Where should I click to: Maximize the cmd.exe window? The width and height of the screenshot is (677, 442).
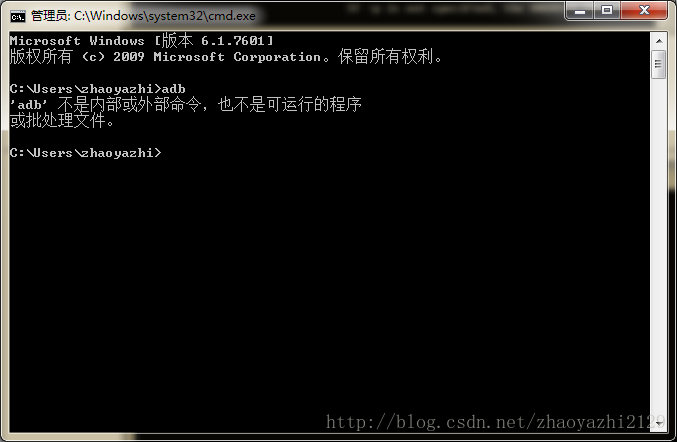point(607,10)
